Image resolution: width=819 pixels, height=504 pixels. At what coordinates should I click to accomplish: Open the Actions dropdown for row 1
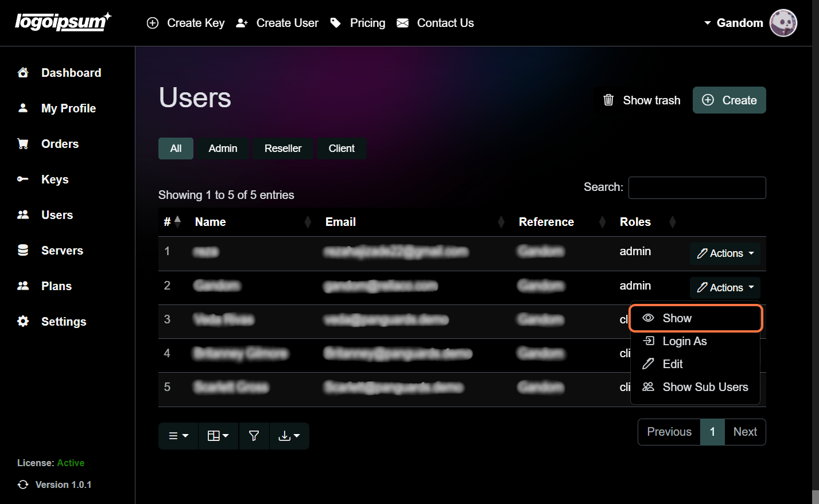[x=725, y=253]
